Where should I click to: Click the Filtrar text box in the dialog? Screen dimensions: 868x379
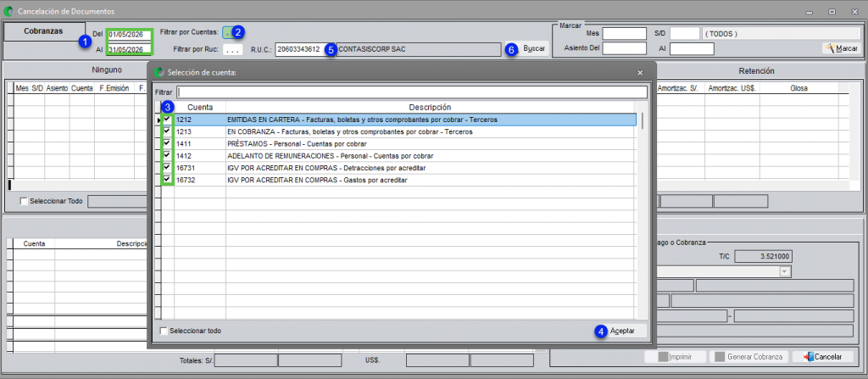(411, 92)
